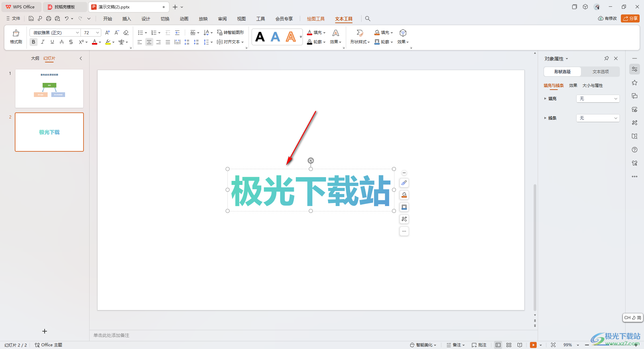
Task: Open text fill (填充) dropdown
Action: pos(316,33)
